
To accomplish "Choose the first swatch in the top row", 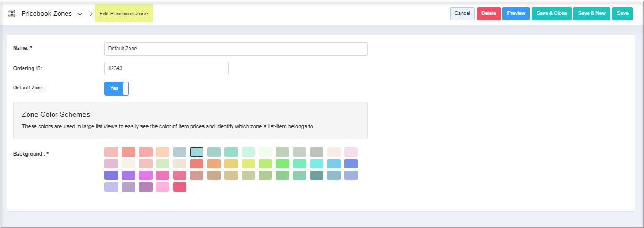I will tap(111, 152).
